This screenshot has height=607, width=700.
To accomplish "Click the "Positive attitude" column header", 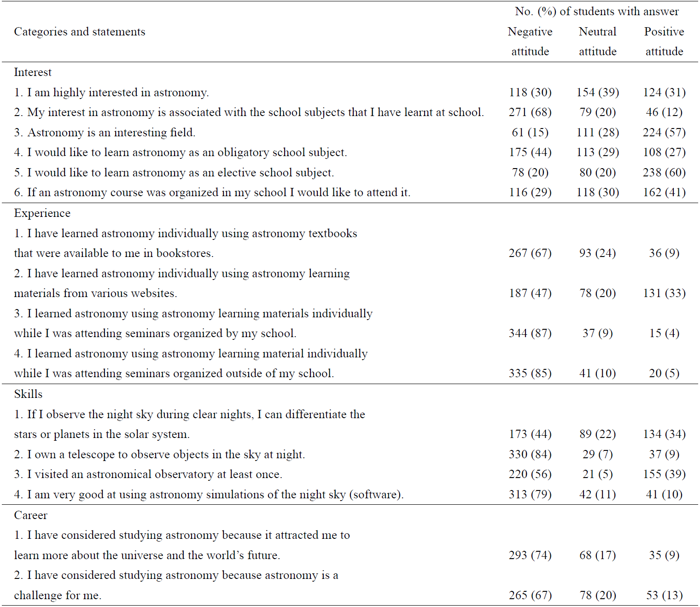I will [x=664, y=41].
